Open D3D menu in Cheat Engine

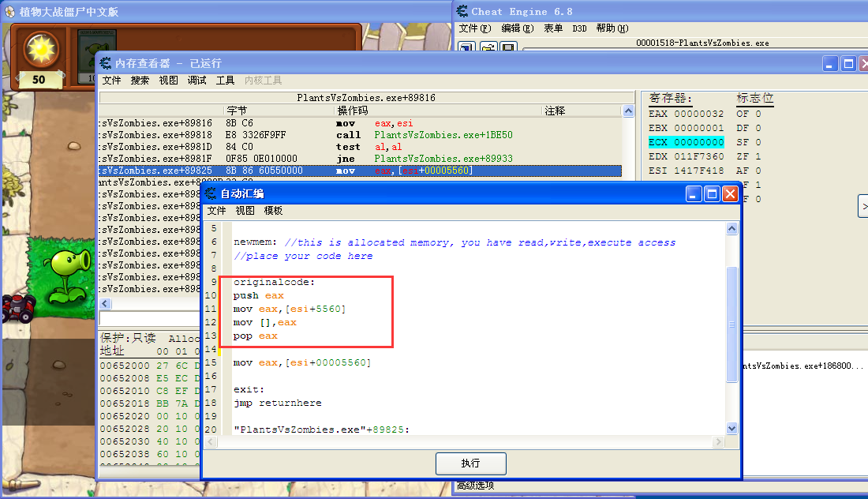point(579,28)
